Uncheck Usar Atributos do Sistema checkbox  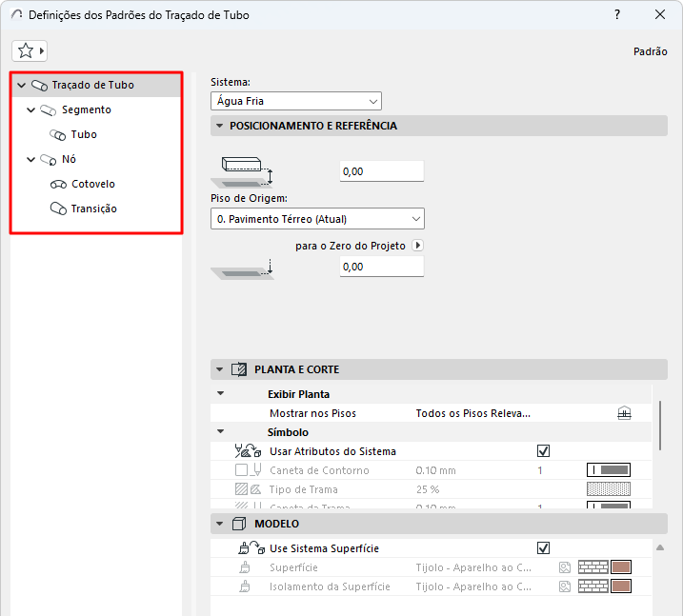pos(544,451)
